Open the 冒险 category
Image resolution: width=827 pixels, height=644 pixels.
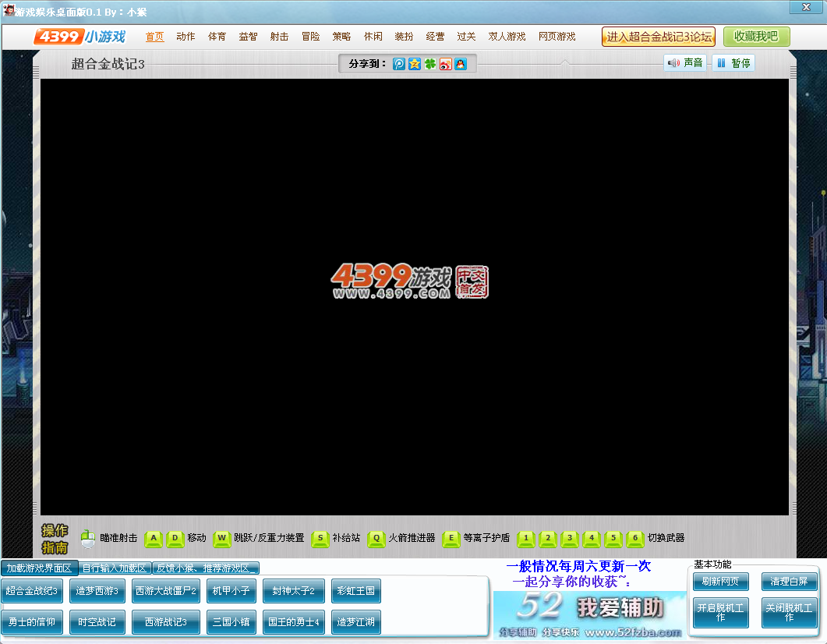point(311,37)
